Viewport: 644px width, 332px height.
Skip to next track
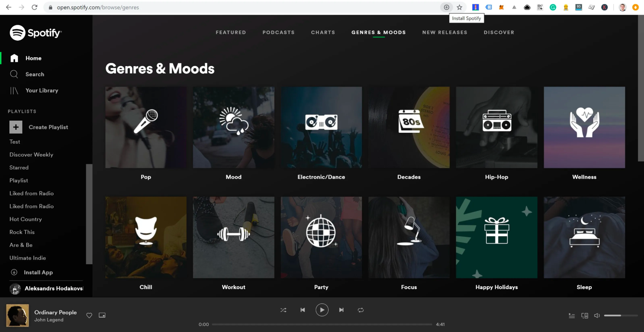click(x=341, y=310)
